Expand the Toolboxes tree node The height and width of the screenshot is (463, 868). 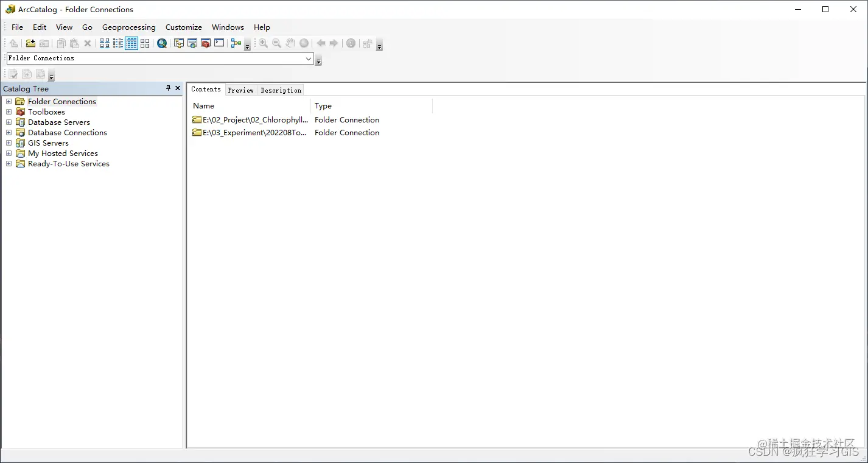[x=9, y=112]
